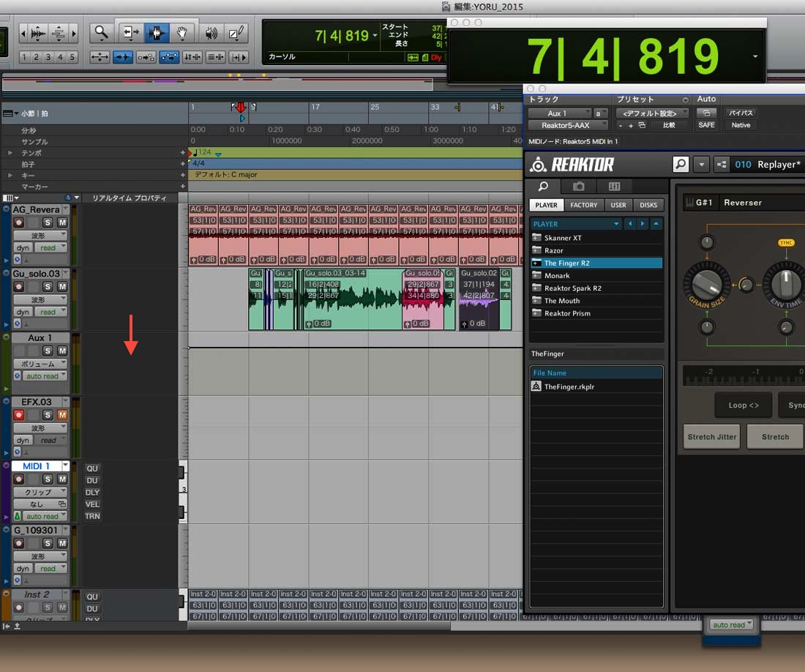Select Razor in the player list

[596, 250]
